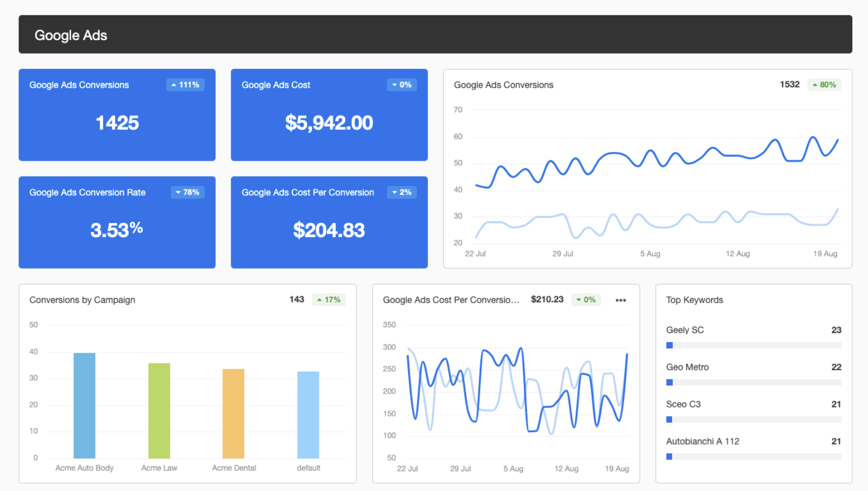Click the Acme Auto Body axis label
The width and height of the screenshot is (868, 491).
85,468
